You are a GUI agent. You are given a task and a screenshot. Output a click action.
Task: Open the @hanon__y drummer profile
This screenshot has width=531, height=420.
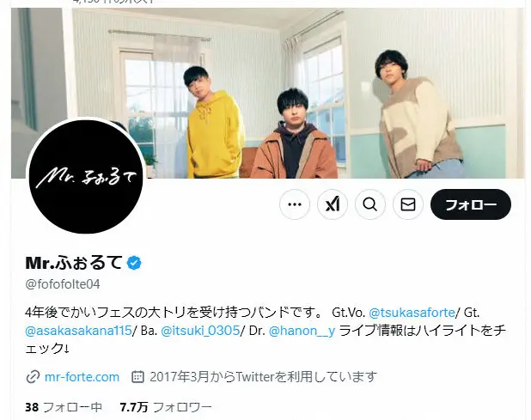tap(302, 331)
